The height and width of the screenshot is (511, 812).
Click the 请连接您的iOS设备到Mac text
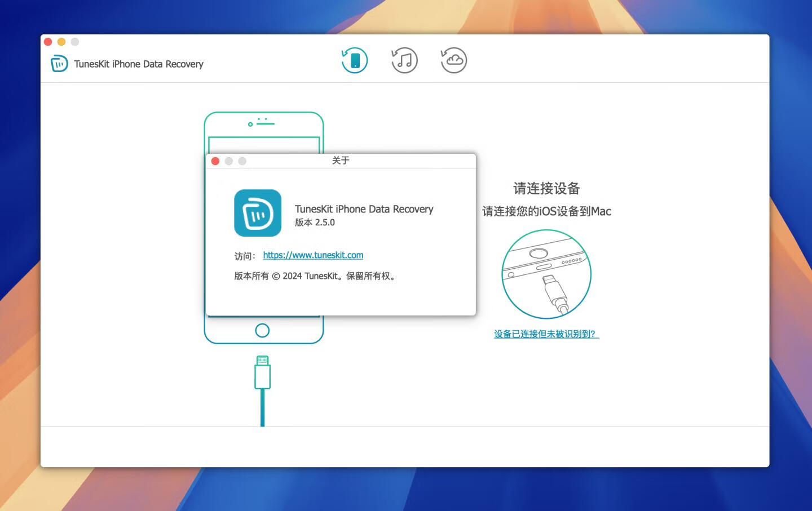point(546,211)
